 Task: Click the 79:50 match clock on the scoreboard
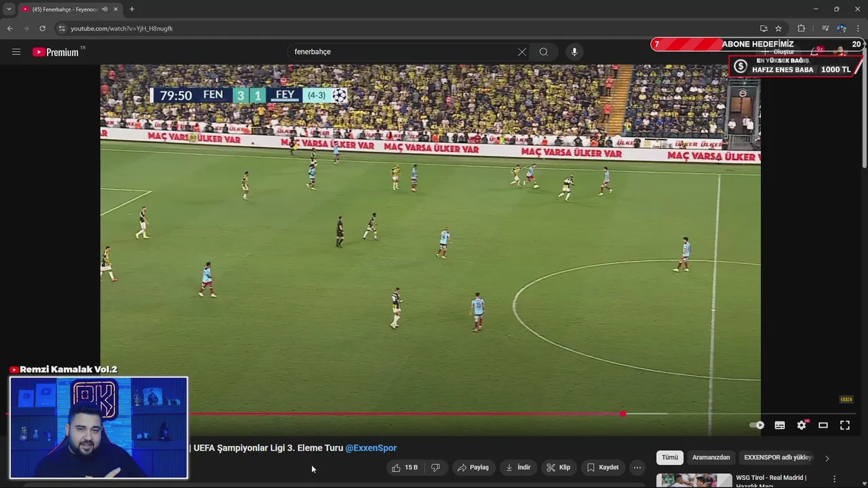[176, 96]
